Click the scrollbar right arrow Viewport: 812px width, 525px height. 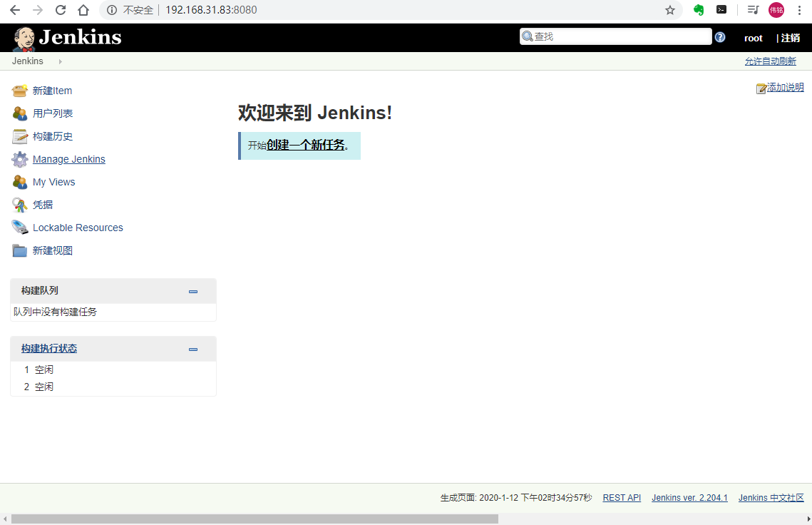pyautogui.click(x=808, y=519)
